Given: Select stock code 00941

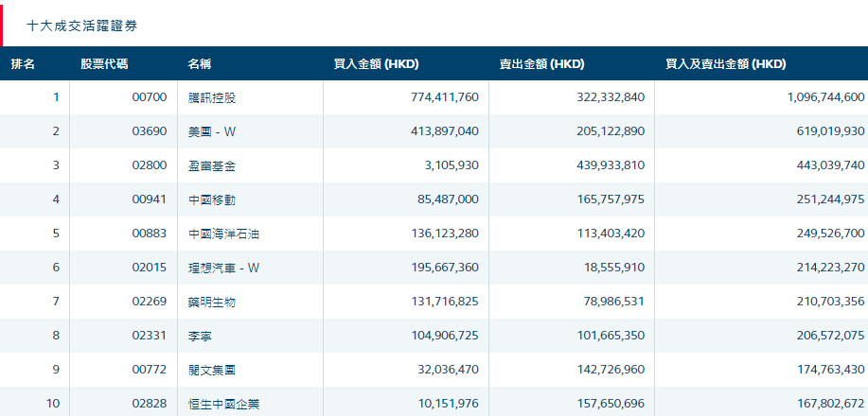Looking at the screenshot, I should tap(150, 199).
